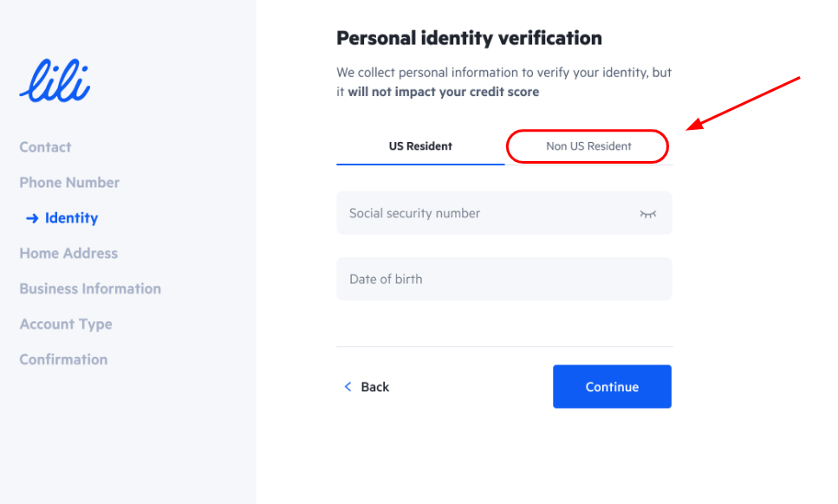Switch to the Non US Resident tab
The width and height of the screenshot is (838, 504).
click(x=588, y=146)
